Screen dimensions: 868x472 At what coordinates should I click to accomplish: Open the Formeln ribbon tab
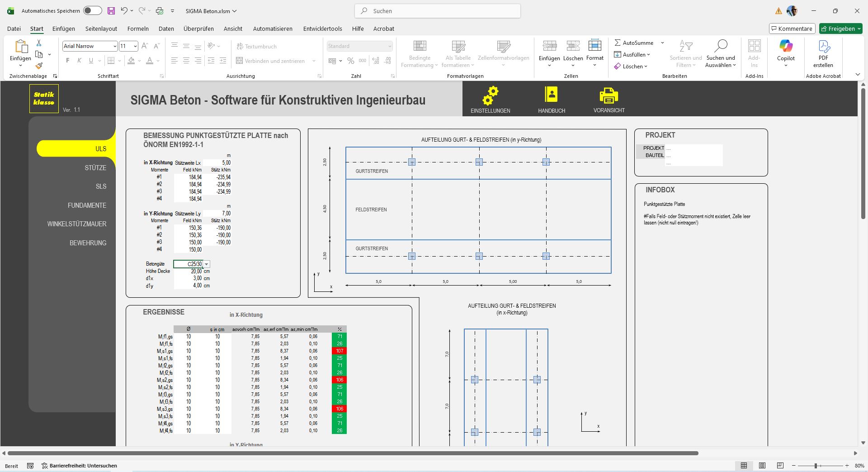point(138,29)
